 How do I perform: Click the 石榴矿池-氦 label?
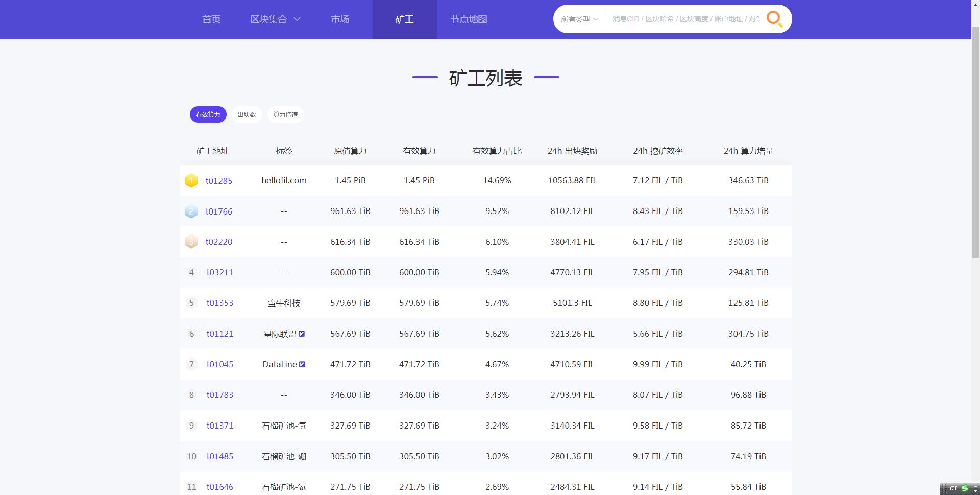284,487
